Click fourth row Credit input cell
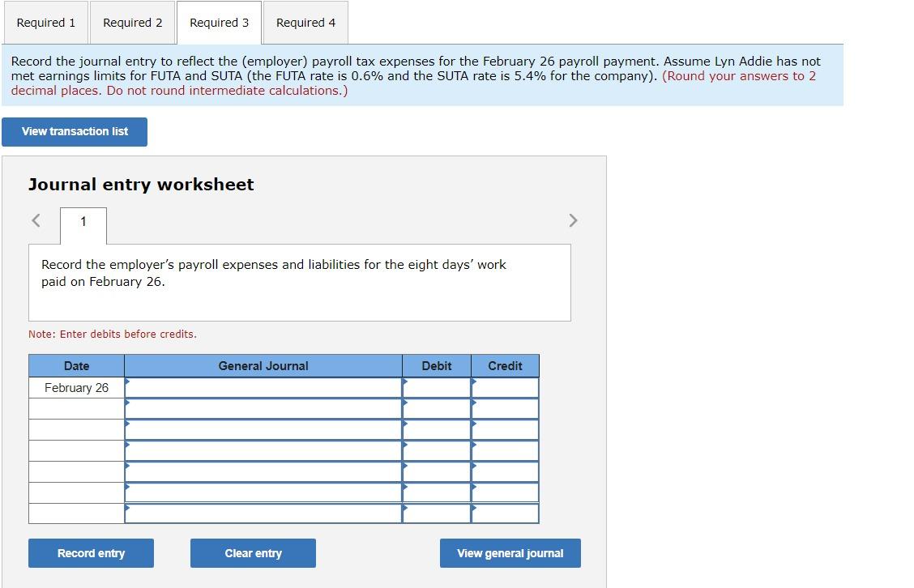Image resolution: width=914 pixels, height=588 pixels. pos(505,450)
